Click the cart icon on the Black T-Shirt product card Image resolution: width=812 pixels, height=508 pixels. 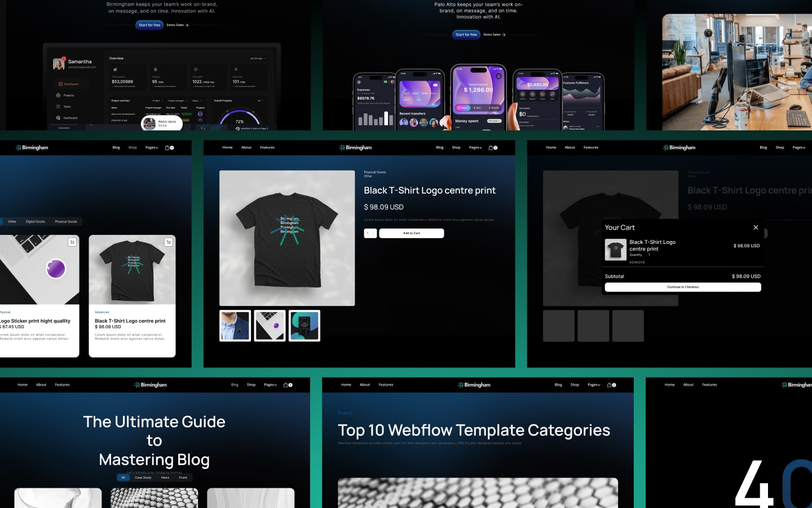(168, 242)
